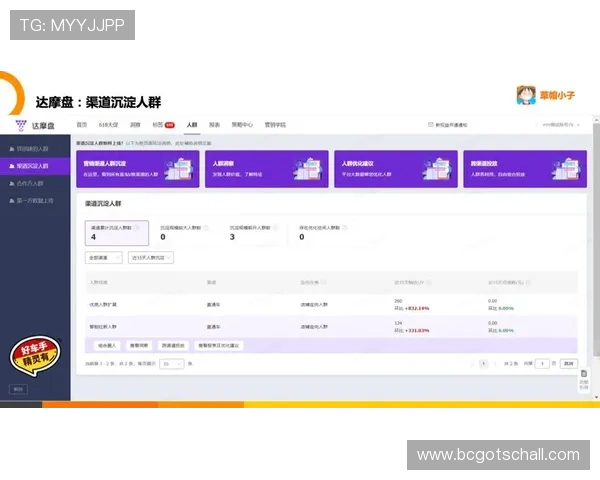The height and width of the screenshot is (480, 600).
Task: Select sidebar item 第一方数据上传
Action: [34, 201]
